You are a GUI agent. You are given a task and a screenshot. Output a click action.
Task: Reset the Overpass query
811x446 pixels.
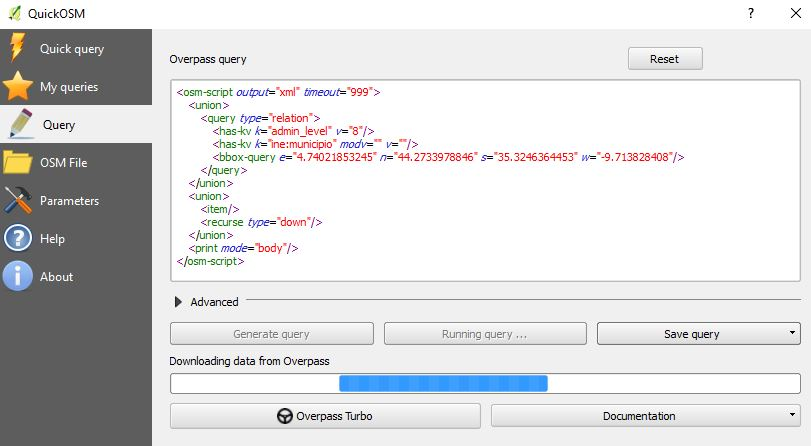click(665, 59)
